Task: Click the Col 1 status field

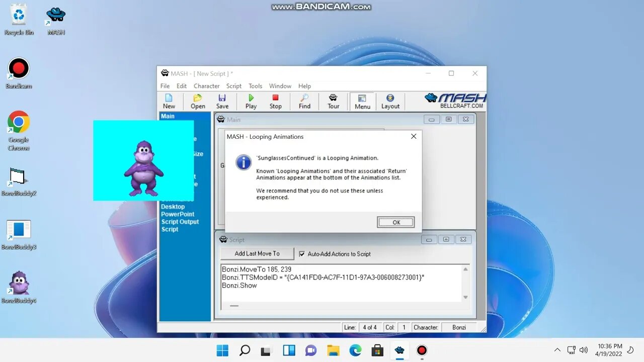Action: [x=404, y=327]
